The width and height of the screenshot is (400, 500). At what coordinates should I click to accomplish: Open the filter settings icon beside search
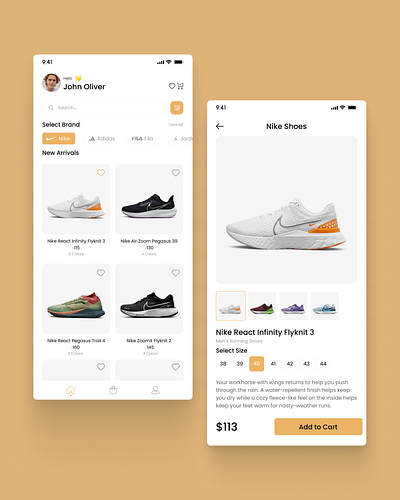(x=177, y=108)
